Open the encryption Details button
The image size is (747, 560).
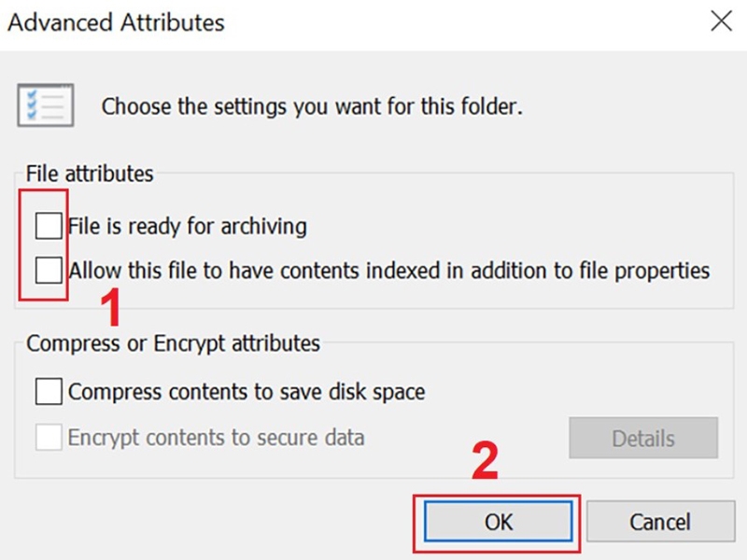click(x=643, y=439)
